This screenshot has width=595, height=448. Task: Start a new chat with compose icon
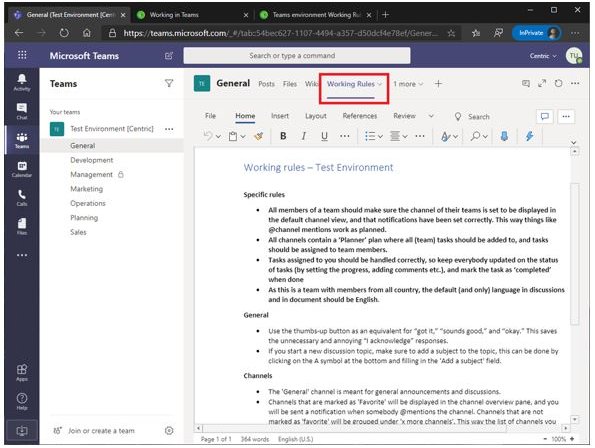pyautogui.click(x=169, y=56)
